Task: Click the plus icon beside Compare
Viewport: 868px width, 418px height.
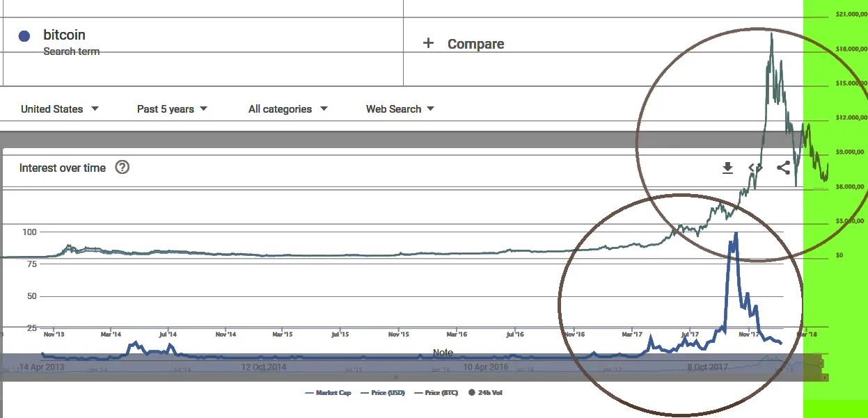Action: 428,43
